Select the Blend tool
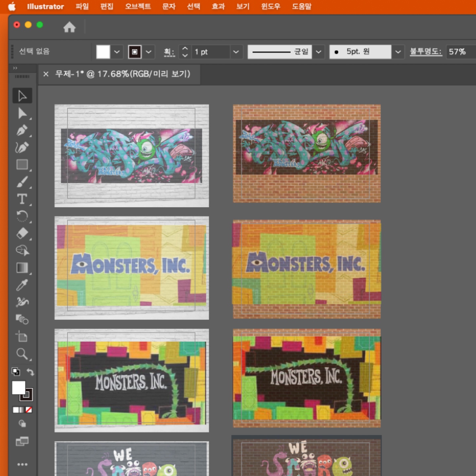Image resolution: width=476 pixels, height=476 pixels. tap(22, 319)
